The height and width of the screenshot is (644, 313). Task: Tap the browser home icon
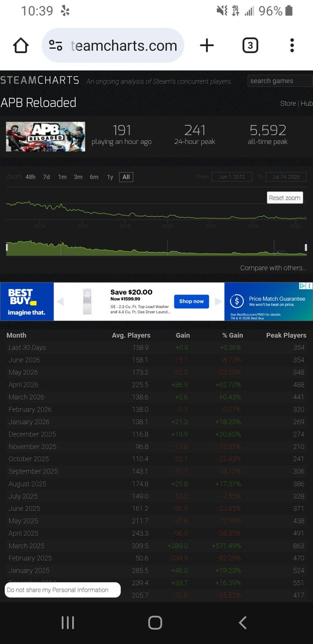coord(20,46)
